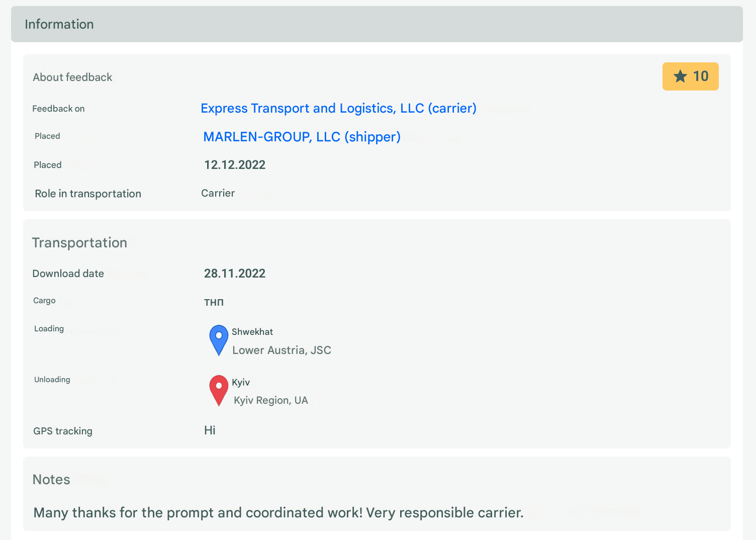Select the feedback placed date 12.12.2022

[235, 165]
